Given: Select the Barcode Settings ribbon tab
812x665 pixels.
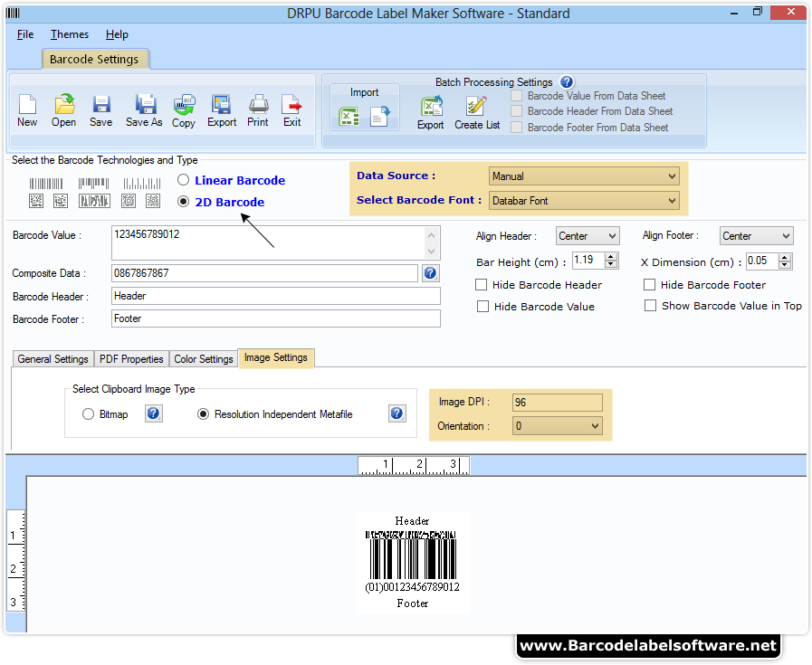Looking at the screenshot, I should tap(95, 59).
